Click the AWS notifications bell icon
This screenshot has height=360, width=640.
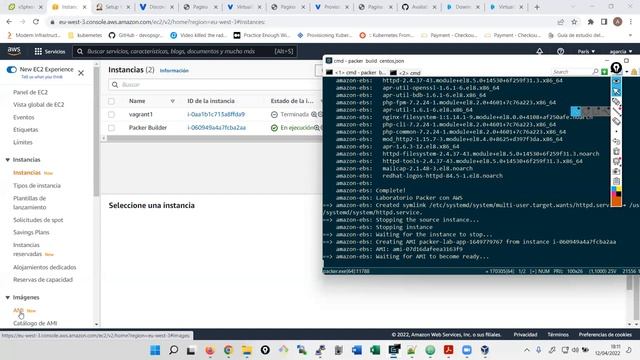[x=540, y=51]
